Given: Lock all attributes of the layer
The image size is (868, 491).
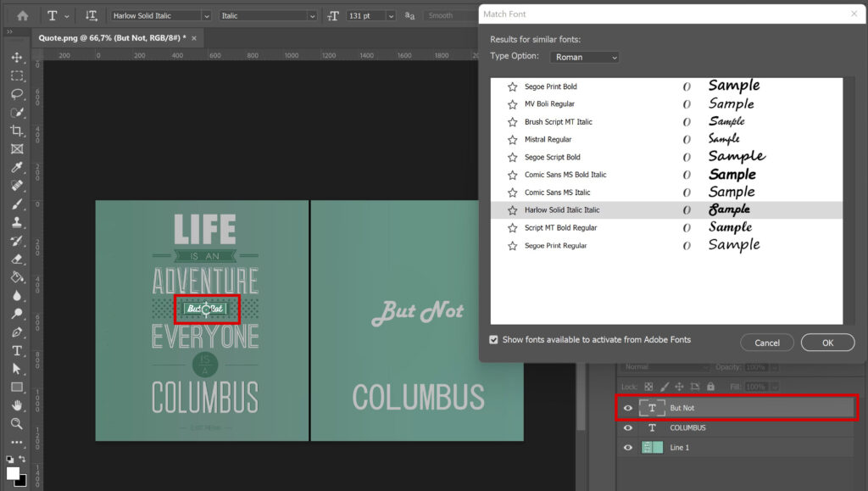Looking at the screenshot, I should click(710, 387).
